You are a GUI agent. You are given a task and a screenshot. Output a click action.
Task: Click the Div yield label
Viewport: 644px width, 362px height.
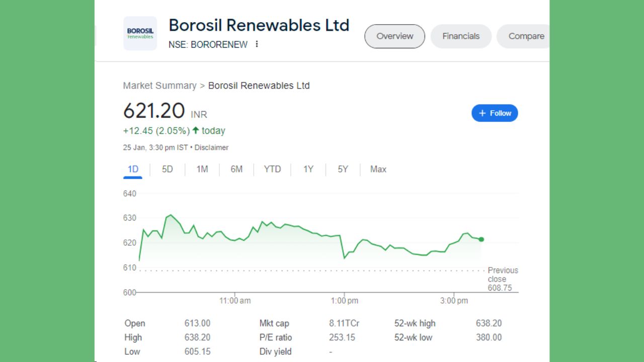[x=275, y=351]
